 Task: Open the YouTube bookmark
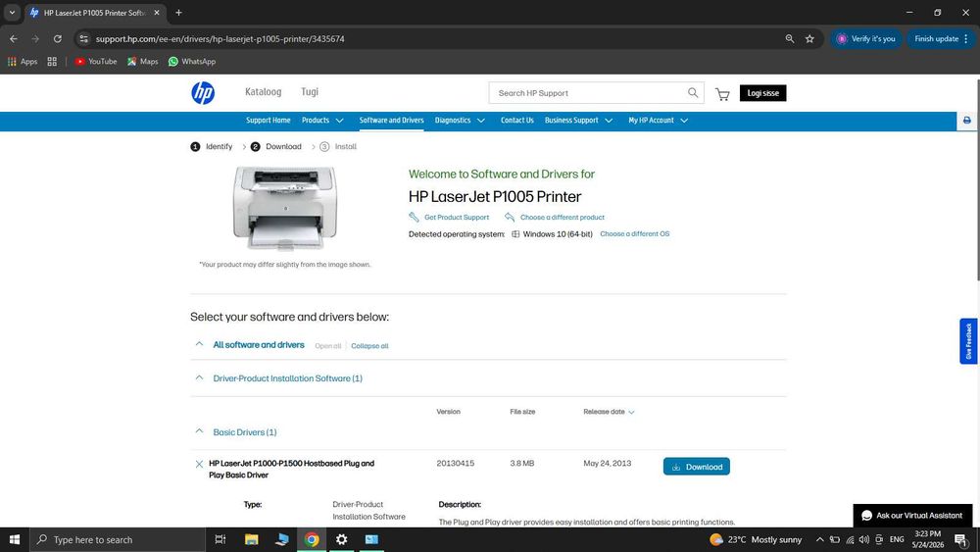coord(96,61)
